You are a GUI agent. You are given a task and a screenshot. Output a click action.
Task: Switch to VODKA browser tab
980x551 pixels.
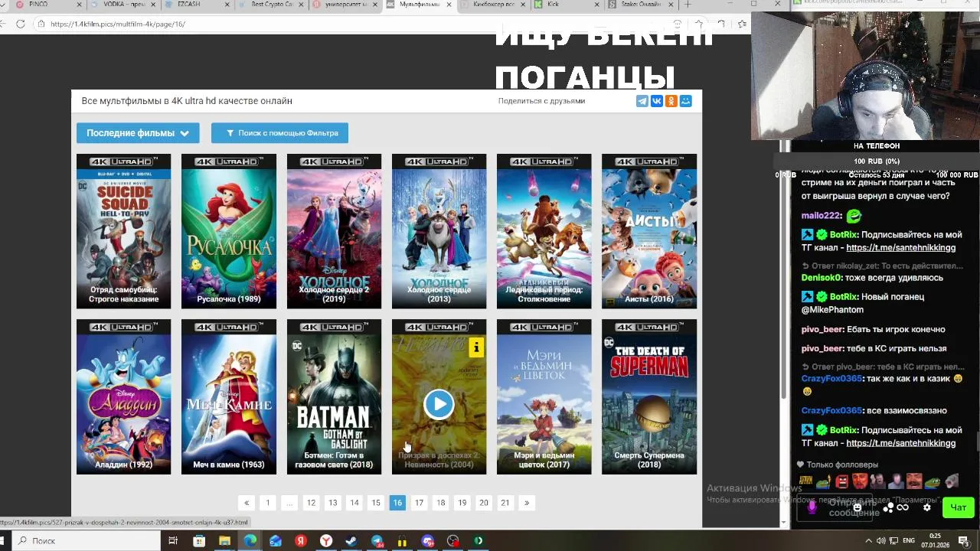tap(122, 5)
